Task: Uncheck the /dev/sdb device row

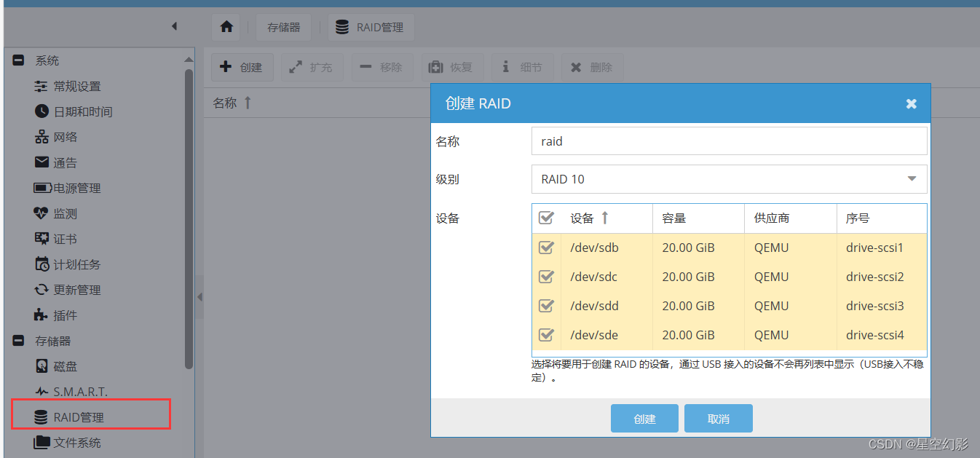Action: (x=547, y=247)
